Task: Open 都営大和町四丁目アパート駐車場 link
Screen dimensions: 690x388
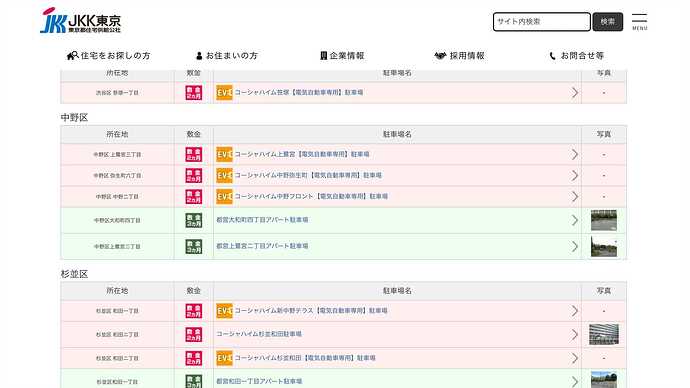Action: pyautogui.click(x=262, y=220)
